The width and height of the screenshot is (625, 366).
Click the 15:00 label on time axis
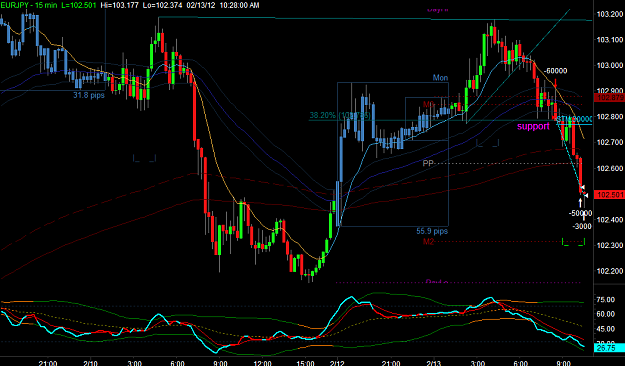[x=305, y=363]
